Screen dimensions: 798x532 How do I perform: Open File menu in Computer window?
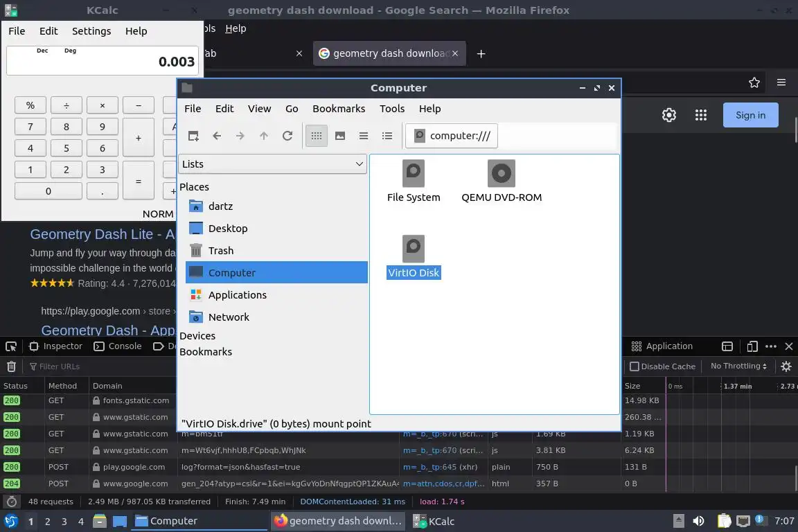click(x=193, y=109)
